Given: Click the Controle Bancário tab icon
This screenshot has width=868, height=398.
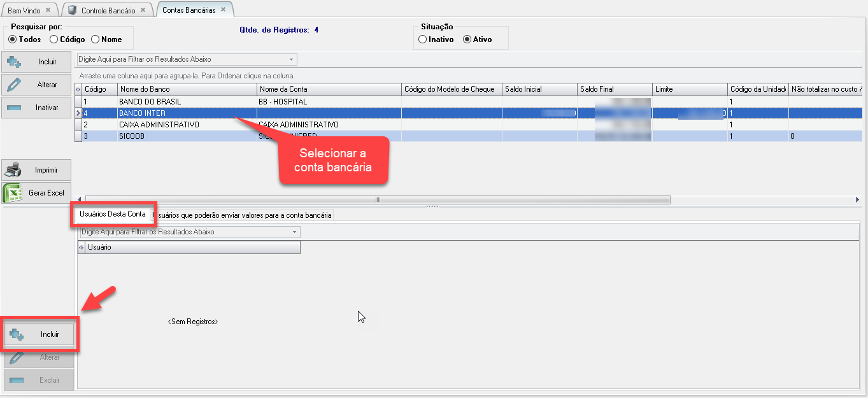Looking at the screenshot, I should tap(72, 10).
